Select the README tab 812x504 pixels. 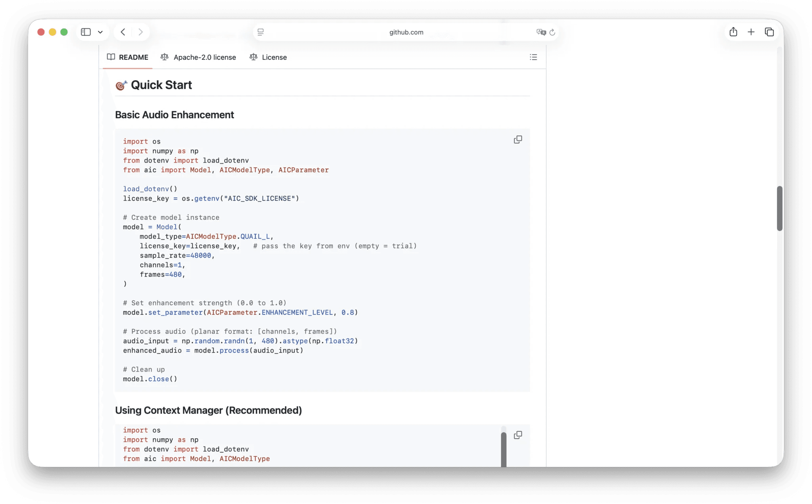point(128,57)
